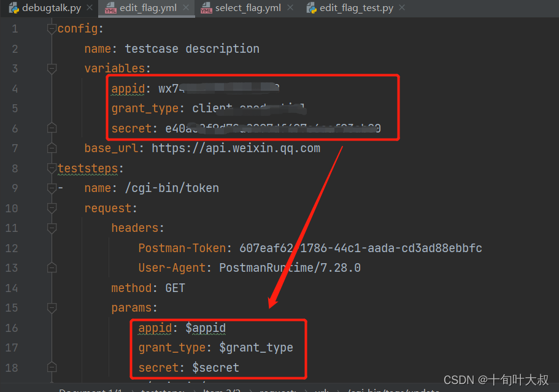This screenshot has height=392, width=559.
Task: Open the select_flag.yml tab
Action: (x=248, y=8)
